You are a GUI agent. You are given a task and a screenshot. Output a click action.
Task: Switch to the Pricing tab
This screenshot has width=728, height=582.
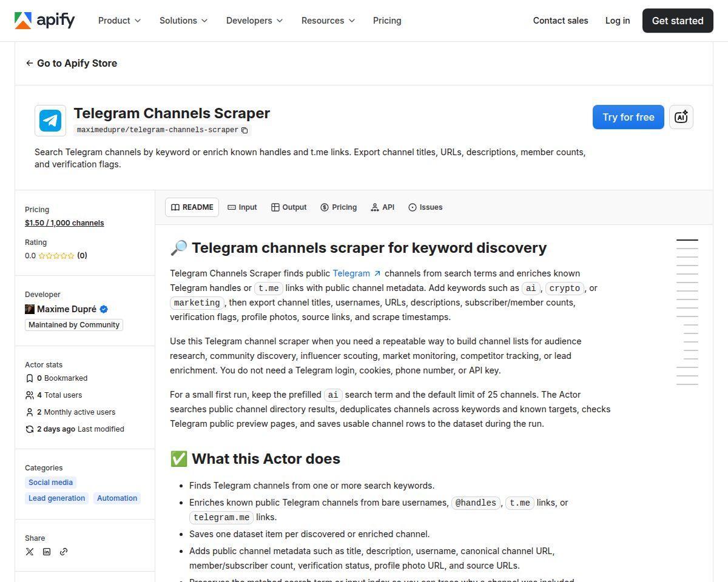[x=339, y=207]
